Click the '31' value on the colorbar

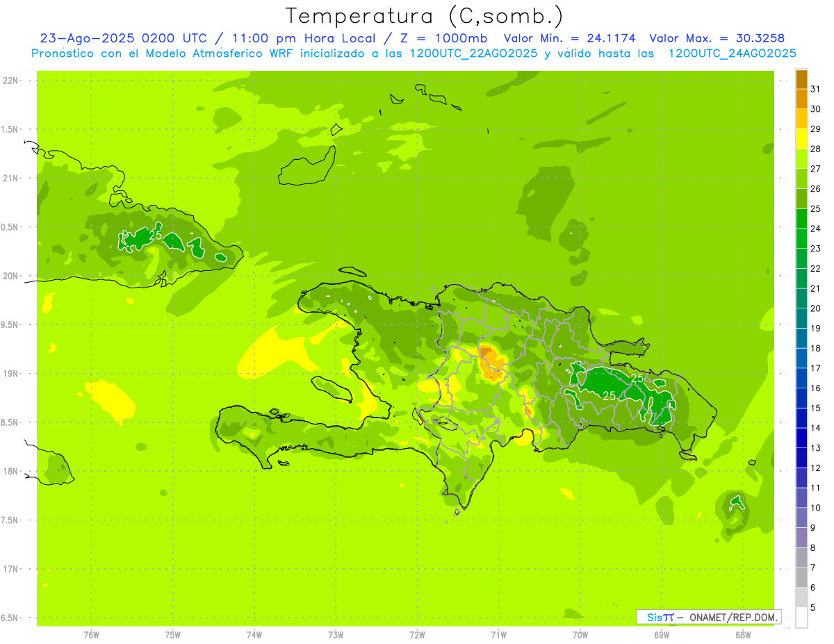click(x=816, y=89)
